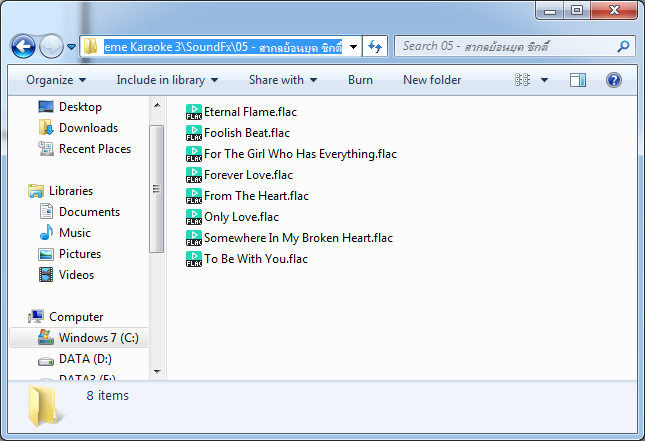Select file Forever Love.flac
The width and height of the screenshot is (645, 441).
pos(248,175)
